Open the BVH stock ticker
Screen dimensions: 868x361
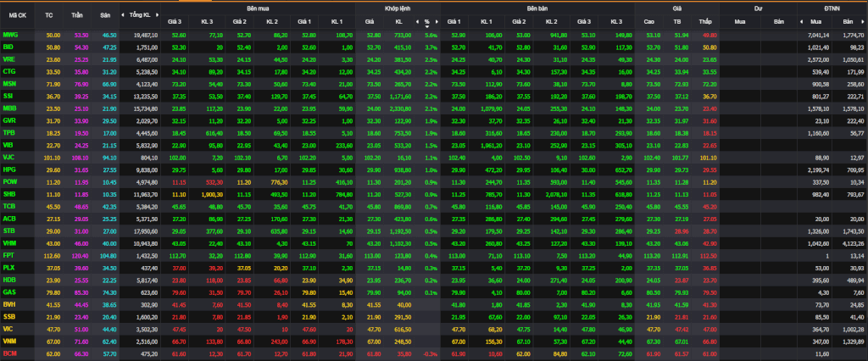(8, 303)
